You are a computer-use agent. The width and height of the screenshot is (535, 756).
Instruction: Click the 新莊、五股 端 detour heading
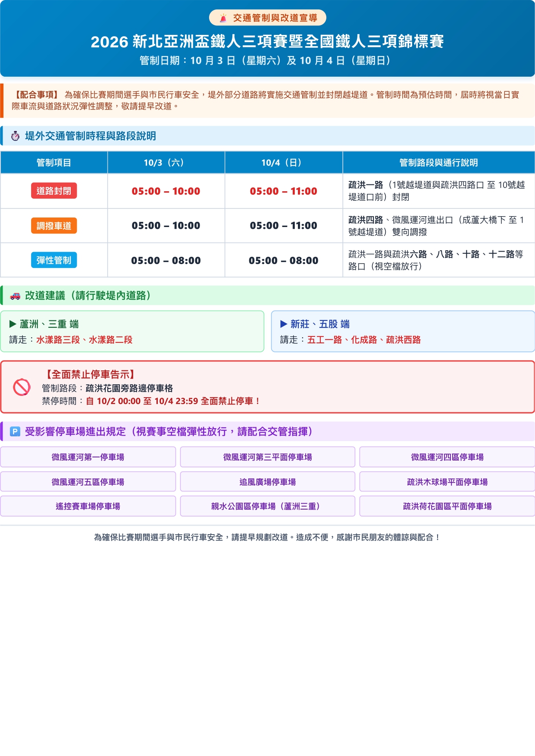point(315,324)
